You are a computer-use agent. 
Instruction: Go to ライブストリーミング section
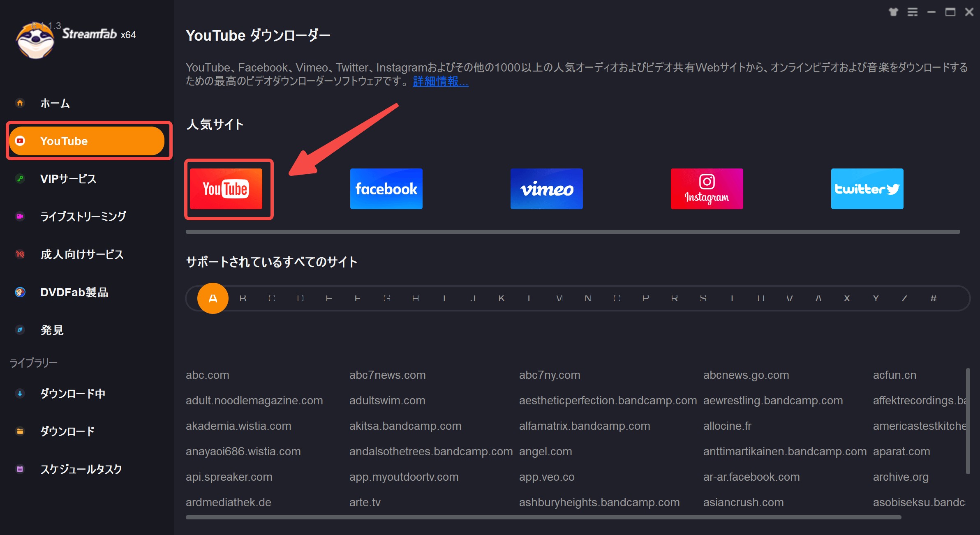(83, 217)
